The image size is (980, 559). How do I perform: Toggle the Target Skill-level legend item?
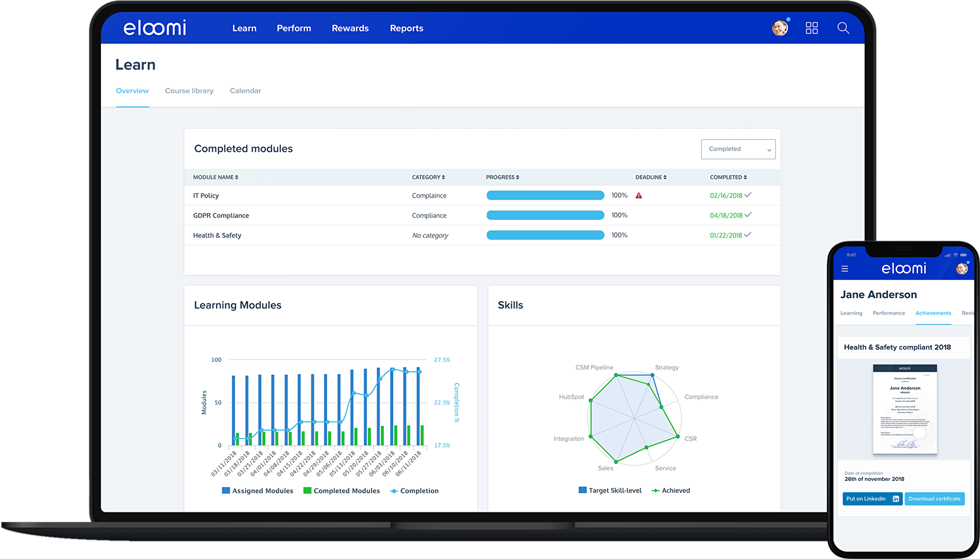point(610,490)
